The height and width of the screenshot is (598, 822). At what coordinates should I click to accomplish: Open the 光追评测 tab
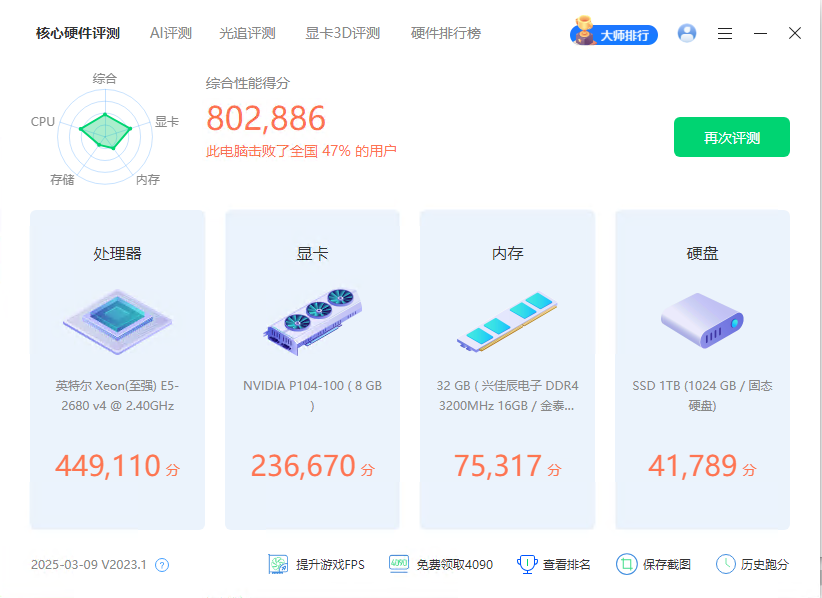click(x=247, y=34)
